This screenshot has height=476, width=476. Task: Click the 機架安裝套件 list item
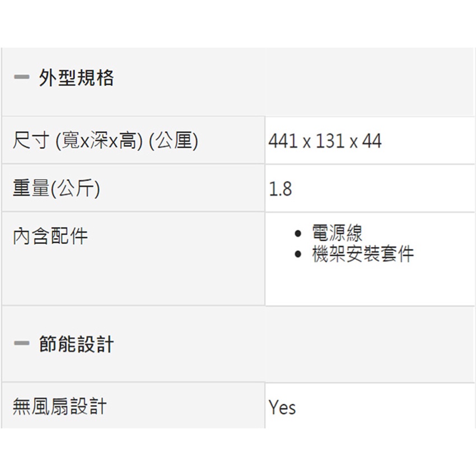coord(363,254)
